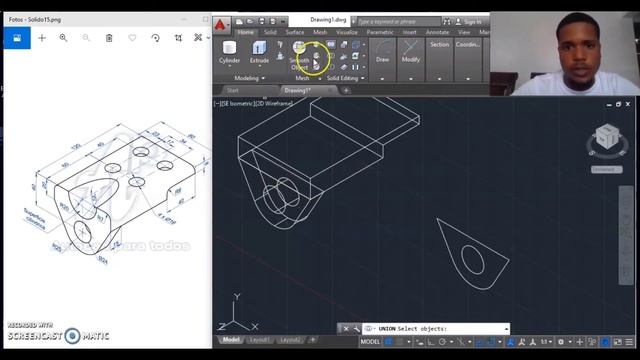The width and height of the screenshot is (640, 360).
Task: Close the command line with X button
Action: pos(346,329)
